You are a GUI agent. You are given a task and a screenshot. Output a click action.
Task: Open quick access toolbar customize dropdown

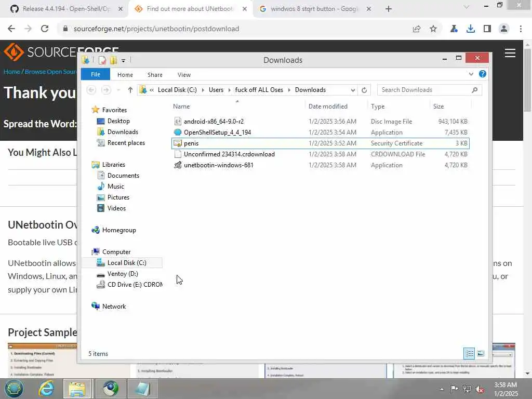tap(124, 60)
